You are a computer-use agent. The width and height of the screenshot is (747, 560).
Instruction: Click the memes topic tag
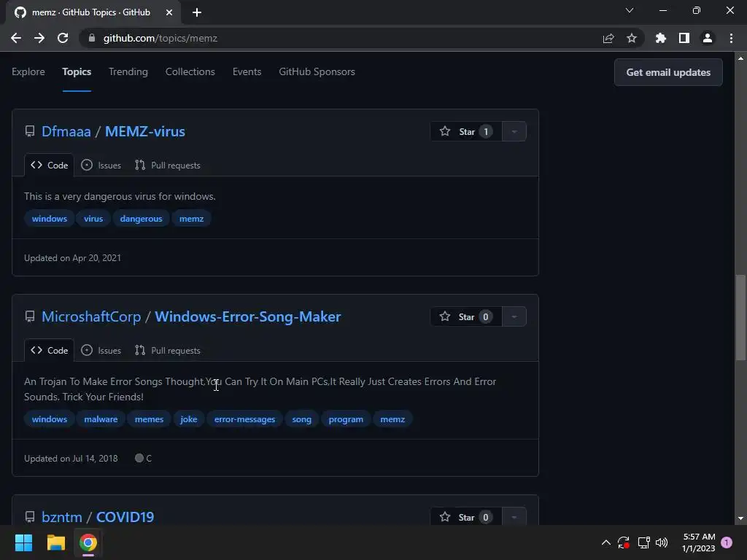click(x=149, y=419)
